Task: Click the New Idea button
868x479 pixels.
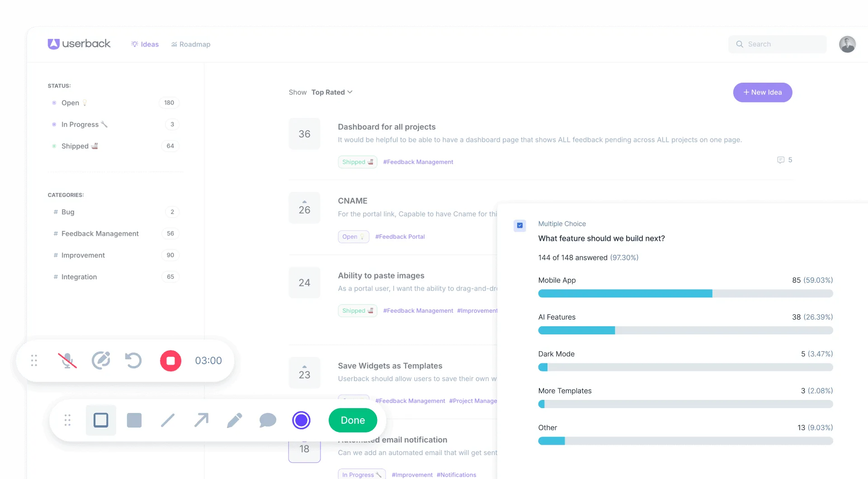Action: pos(762,92)
